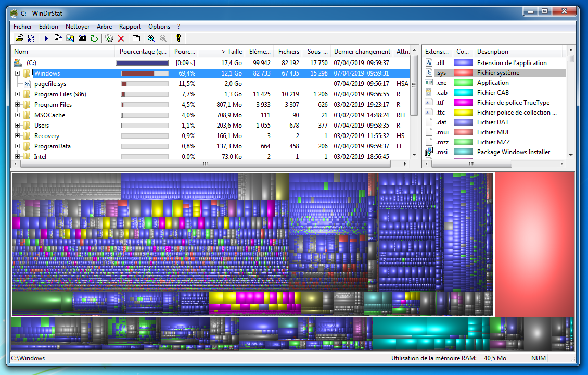The width and height of the screenshot is (588, 375).
Task: Sort by the Nom column header
Action: click(x=62, y=52)
